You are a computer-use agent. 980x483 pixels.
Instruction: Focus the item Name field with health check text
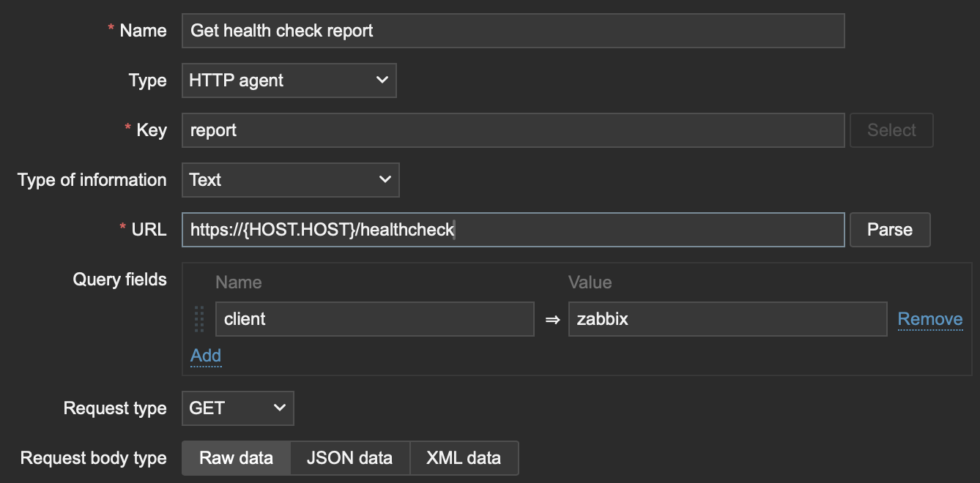[513, 31]
